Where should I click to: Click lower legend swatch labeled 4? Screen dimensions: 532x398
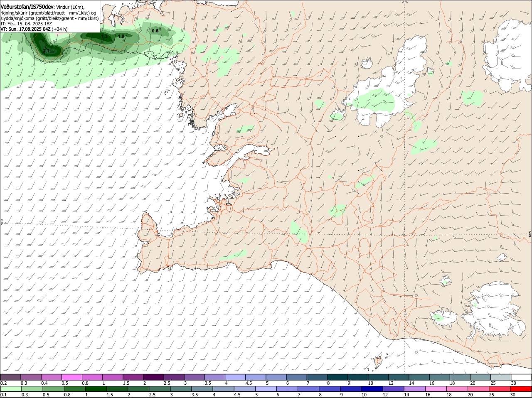[223, 388]
